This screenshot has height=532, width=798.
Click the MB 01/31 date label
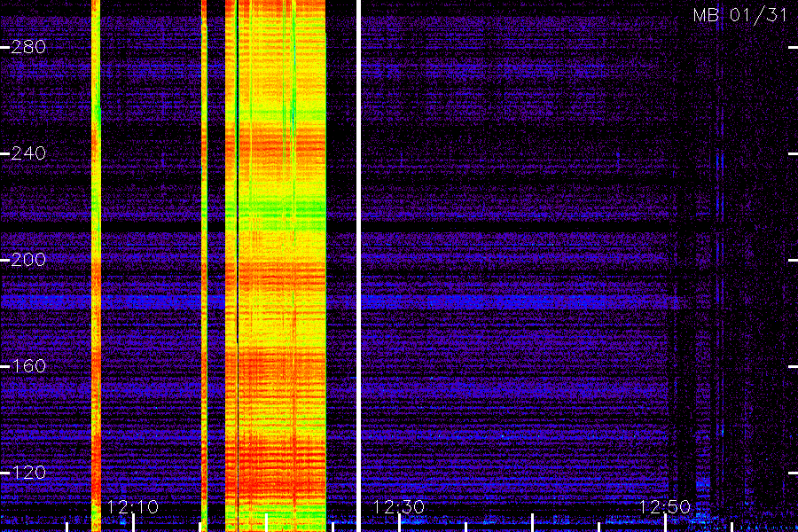(740, 15)
